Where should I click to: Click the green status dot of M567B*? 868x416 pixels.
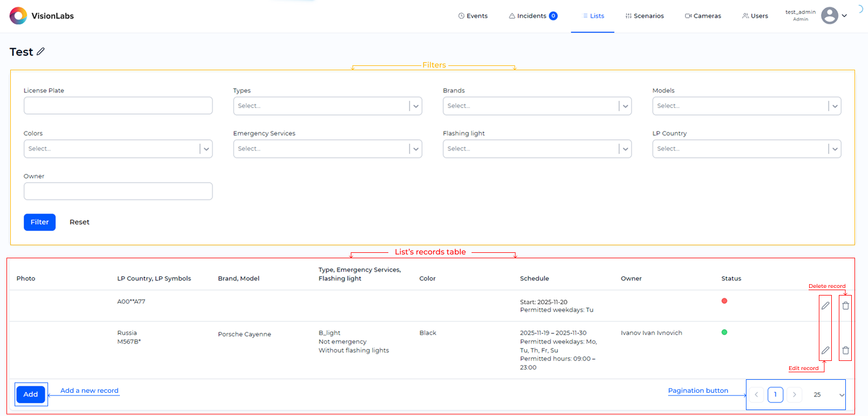pos(724,332)
